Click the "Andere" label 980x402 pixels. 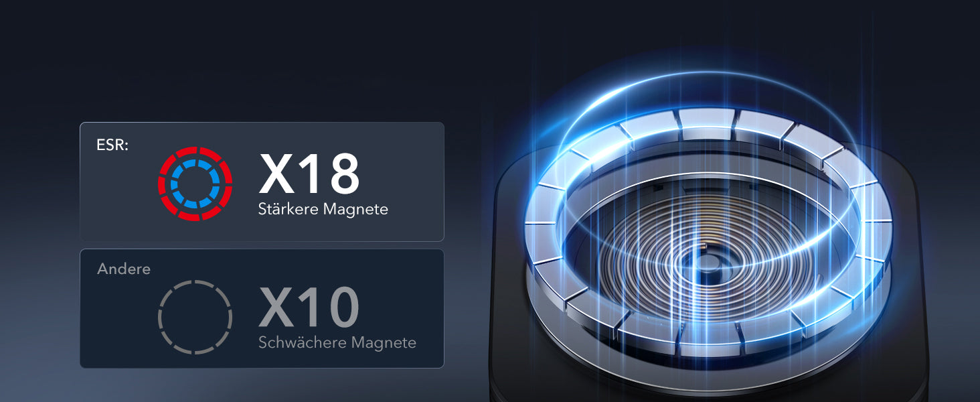[x=124, y=269]
